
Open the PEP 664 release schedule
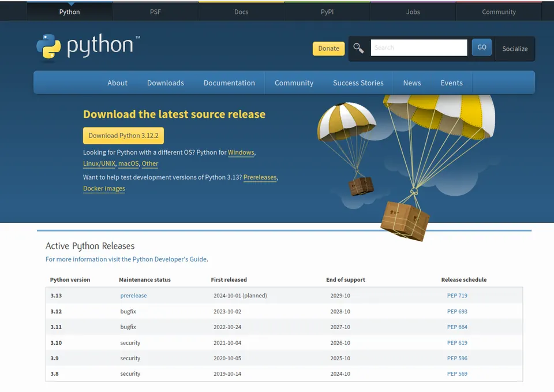point(457,327)
